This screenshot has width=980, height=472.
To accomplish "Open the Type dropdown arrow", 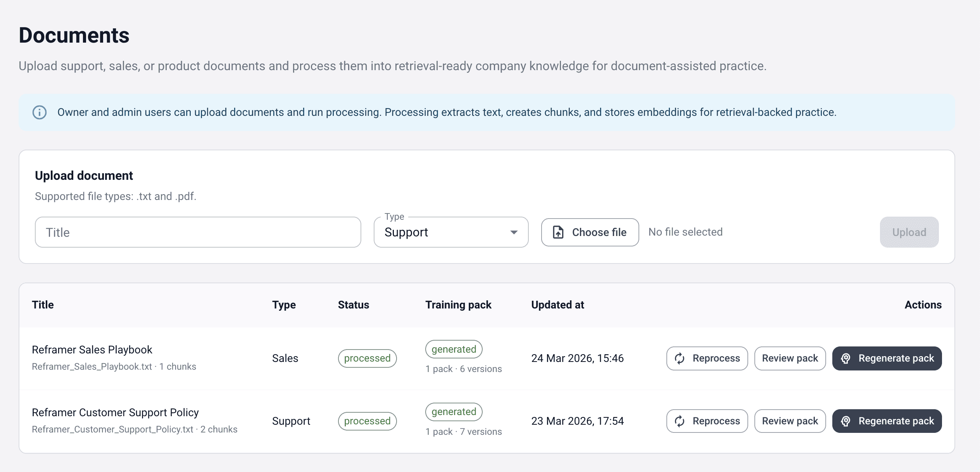I will tap(514, 232).
